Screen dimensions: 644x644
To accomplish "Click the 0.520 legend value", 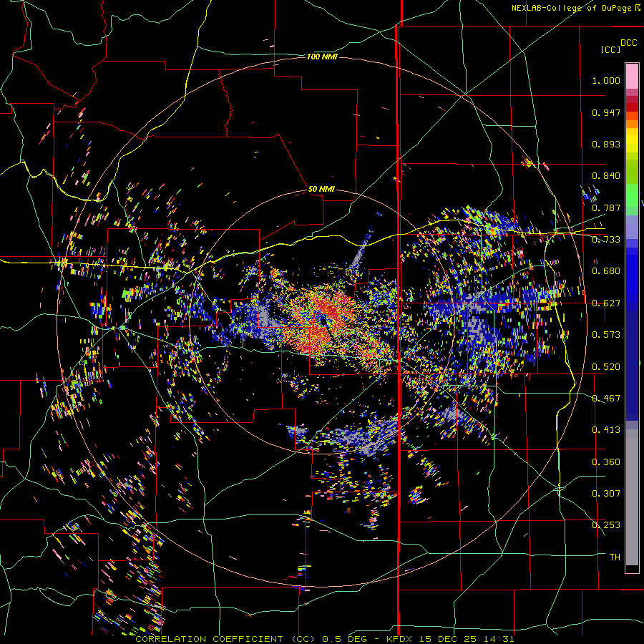I will tap(606, 367).
